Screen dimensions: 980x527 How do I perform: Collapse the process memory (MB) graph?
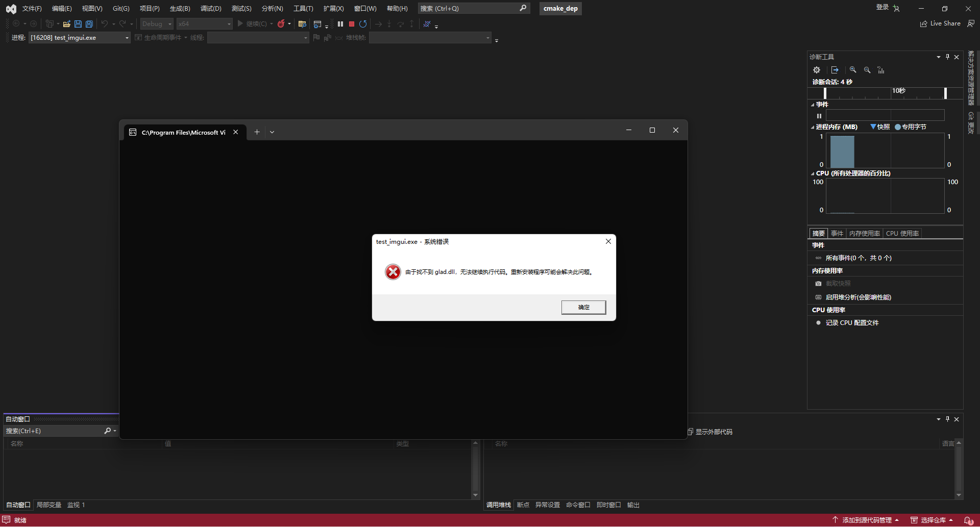(x=813, y=128)
